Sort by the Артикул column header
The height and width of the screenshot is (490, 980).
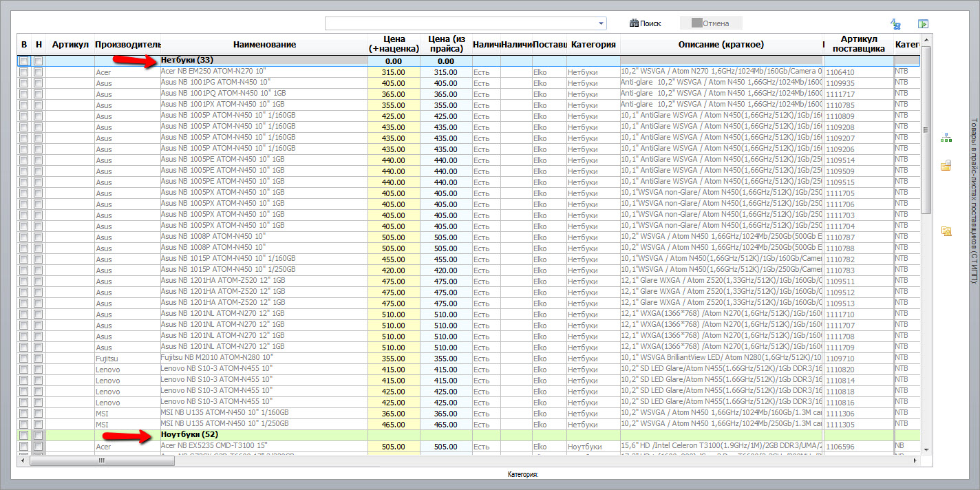click(70, 45)
